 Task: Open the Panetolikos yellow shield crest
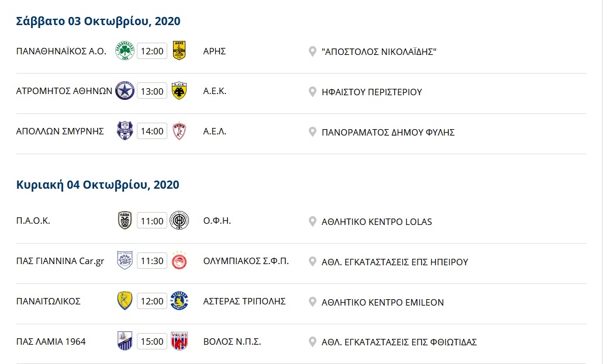click(125, 301)
